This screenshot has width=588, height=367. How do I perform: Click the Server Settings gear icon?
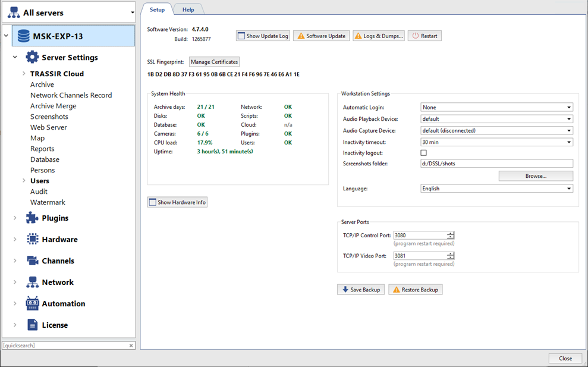coord(32,58)
